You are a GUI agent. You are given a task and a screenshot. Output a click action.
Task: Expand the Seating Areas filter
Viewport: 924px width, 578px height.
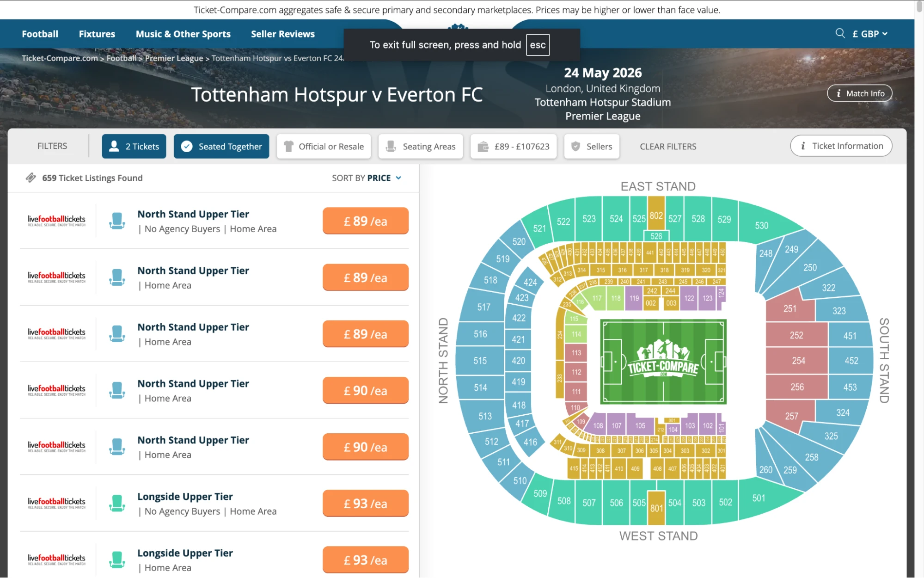point(420,146)
